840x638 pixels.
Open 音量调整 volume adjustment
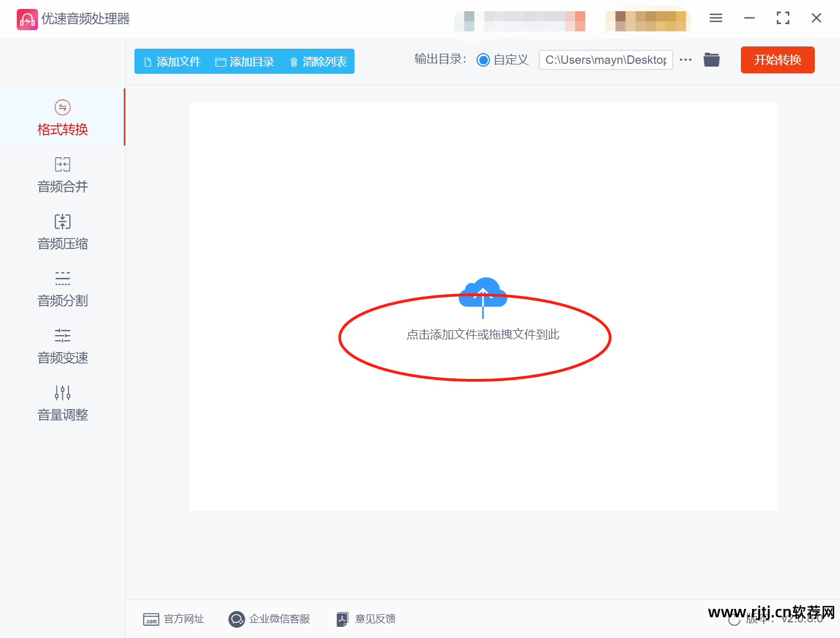coord(62,403)
